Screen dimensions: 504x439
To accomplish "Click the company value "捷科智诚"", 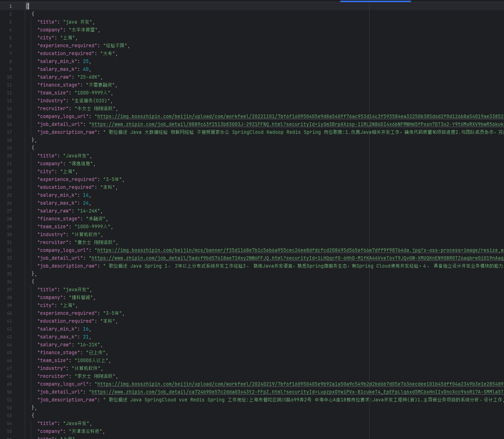I will click(80, 297).
